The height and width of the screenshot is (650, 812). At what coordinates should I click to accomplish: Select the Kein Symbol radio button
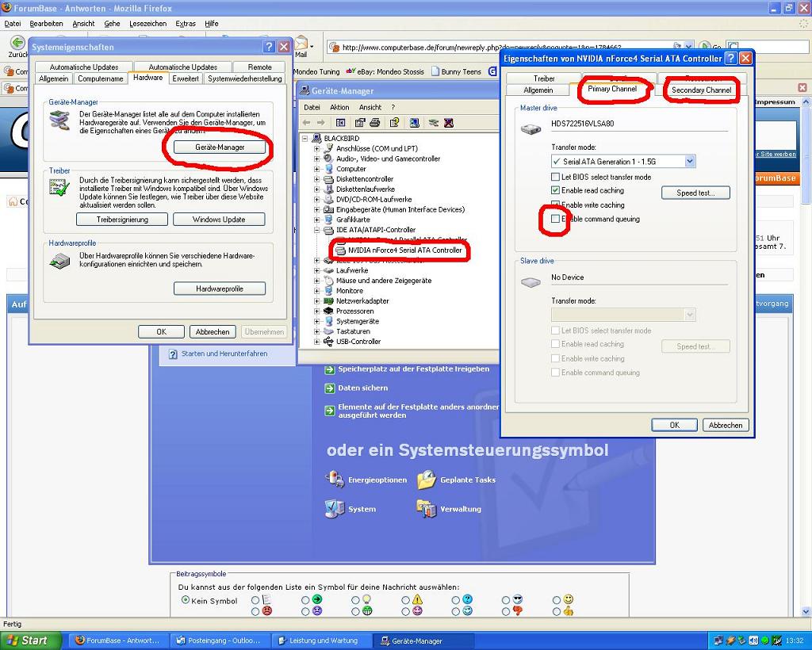point(186,600)
